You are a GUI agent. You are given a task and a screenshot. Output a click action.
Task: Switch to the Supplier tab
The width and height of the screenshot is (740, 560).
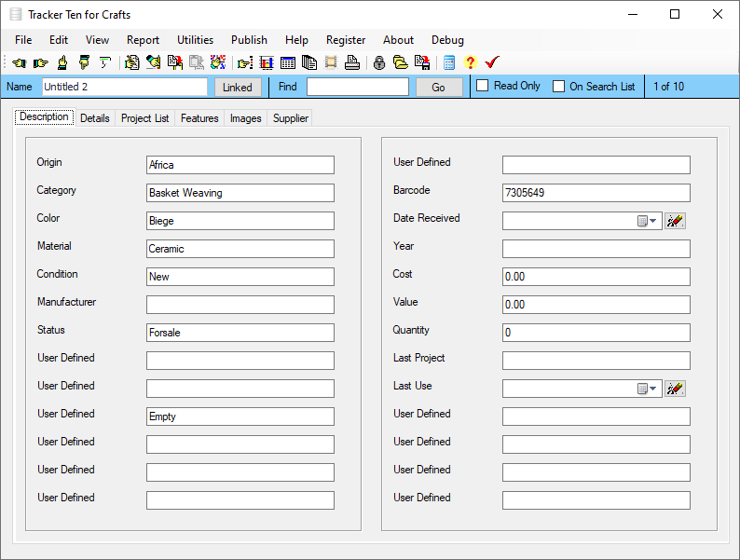pos(291,118)
